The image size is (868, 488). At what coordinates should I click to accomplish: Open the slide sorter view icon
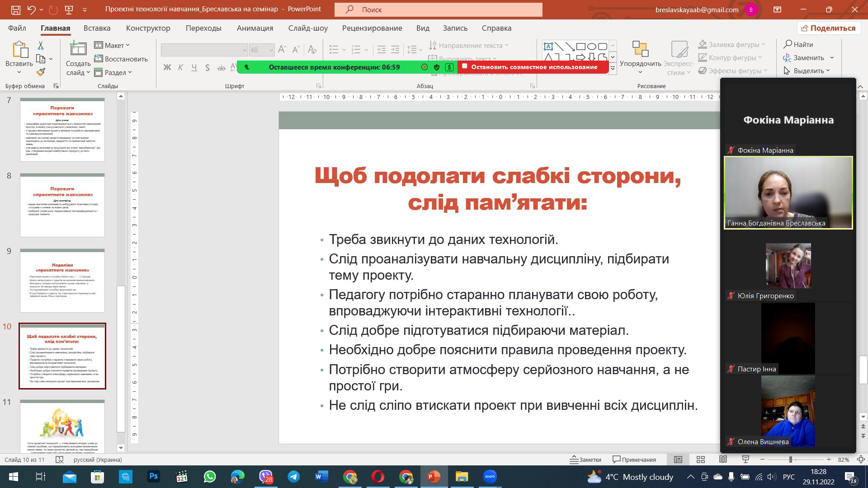click(701, 460)
